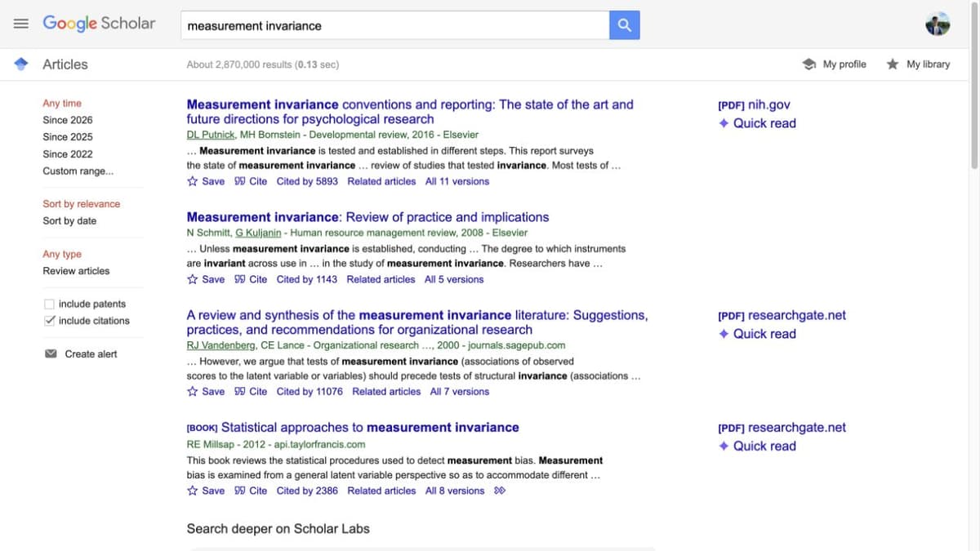The height and width of the screenshot is (551, 980).
Task: Open researchgate.net PDF for Vandenberg article
Action: pos(782,315)
